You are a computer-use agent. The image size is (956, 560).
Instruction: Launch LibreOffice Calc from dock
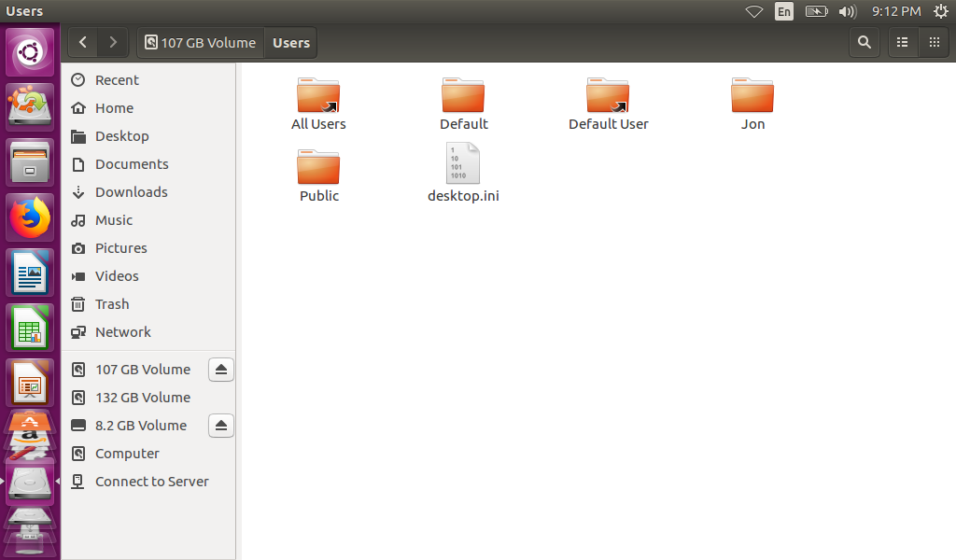click(30, 329)
